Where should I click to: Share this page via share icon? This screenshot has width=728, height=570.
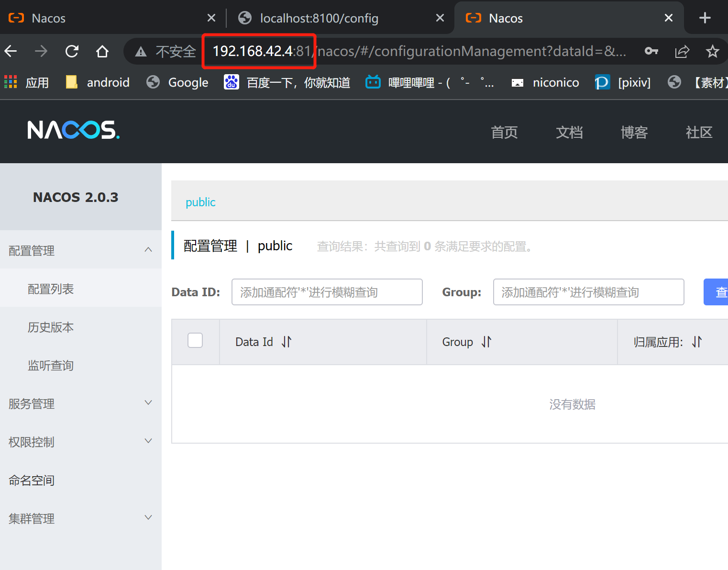[682, 51]
